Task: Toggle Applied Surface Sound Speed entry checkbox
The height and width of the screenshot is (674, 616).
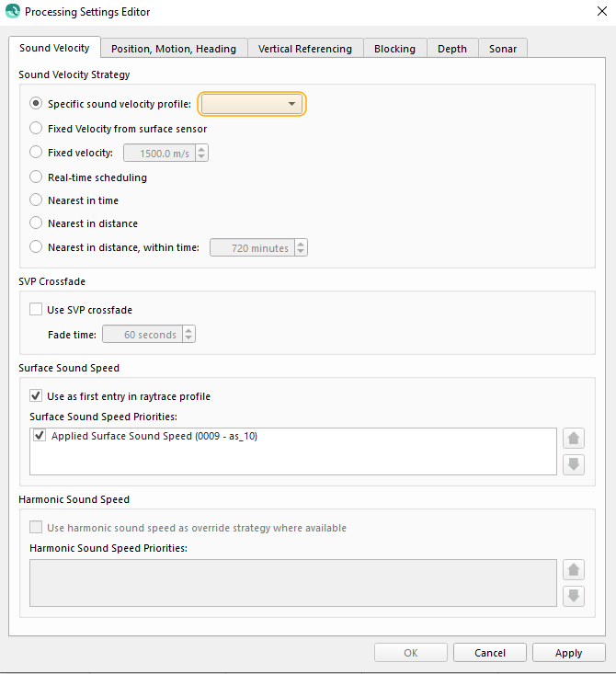Action: coord(40,436)
